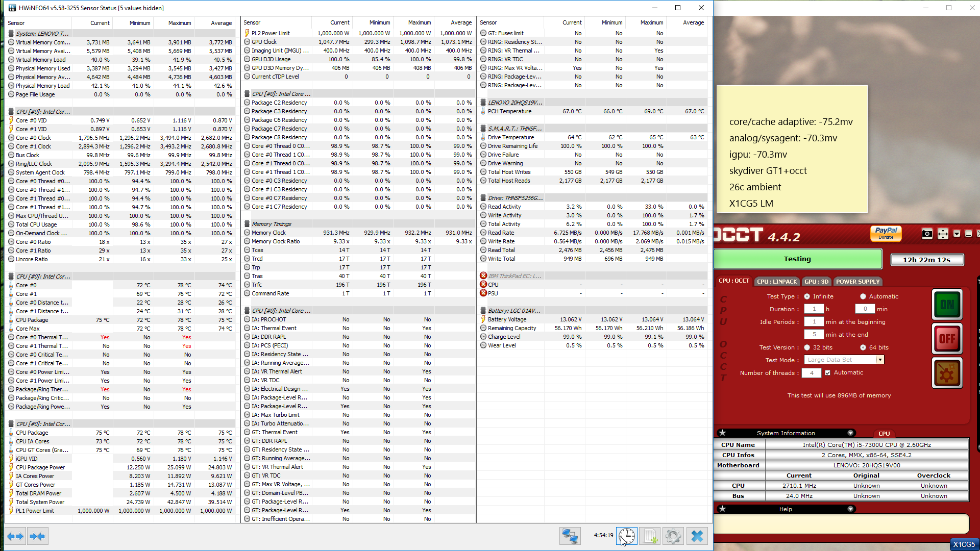
Task: Click idle minutes at the end field
Action: 814,335
